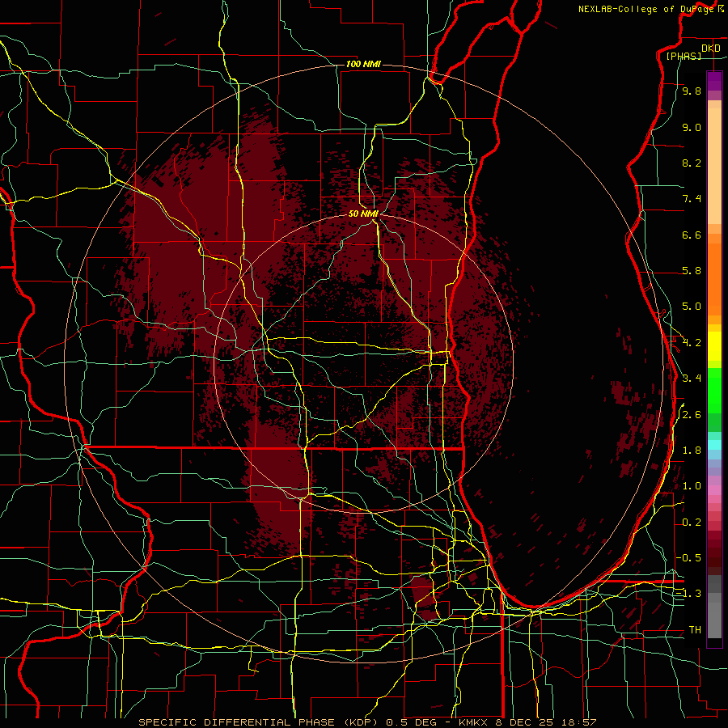Select the 2.6 scale label
The image size is (728, 728).
click(x=692, y=415)
